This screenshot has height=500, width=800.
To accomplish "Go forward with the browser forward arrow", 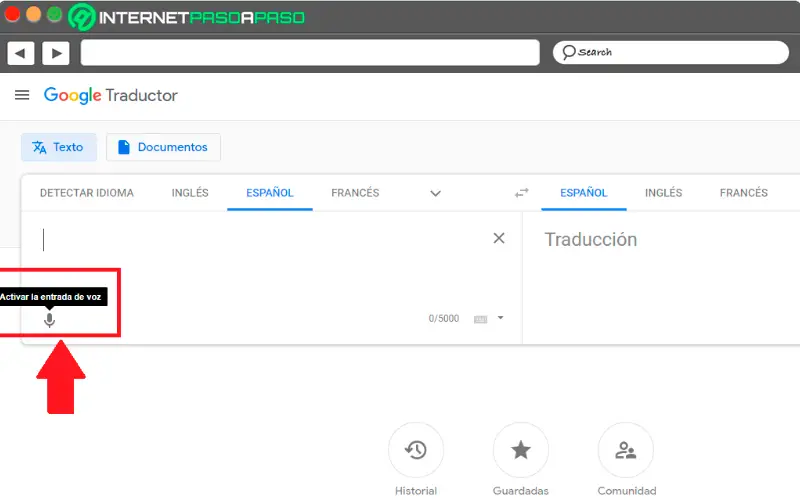I will pos(56,53).
